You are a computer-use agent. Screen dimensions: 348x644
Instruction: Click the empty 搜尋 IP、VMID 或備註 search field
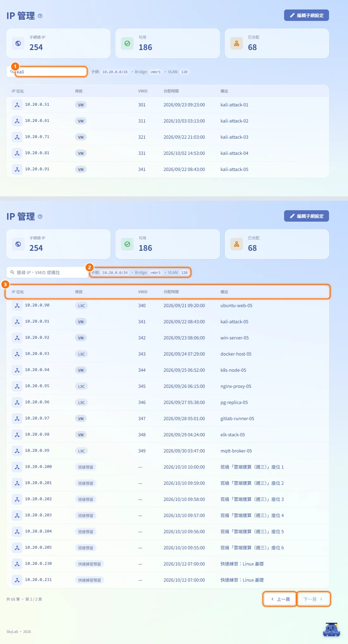47,272
